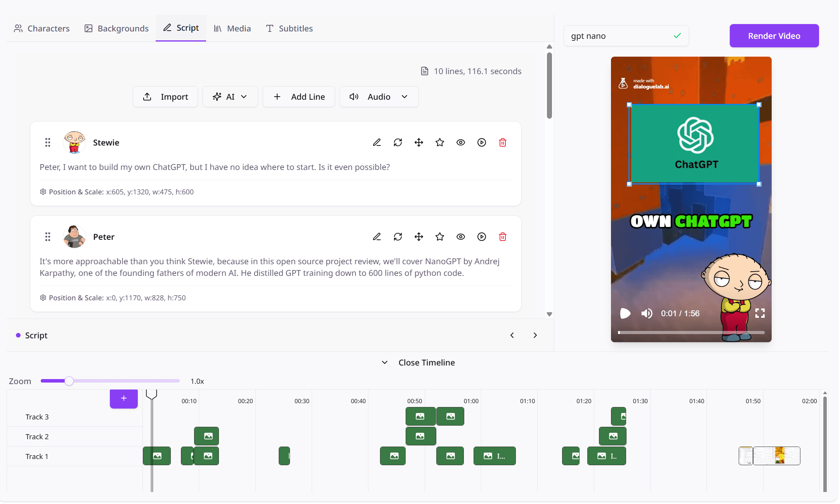Screen dimensions: 840x504
Task: Delete Peter's line with the trash icon
Action: 502,236
